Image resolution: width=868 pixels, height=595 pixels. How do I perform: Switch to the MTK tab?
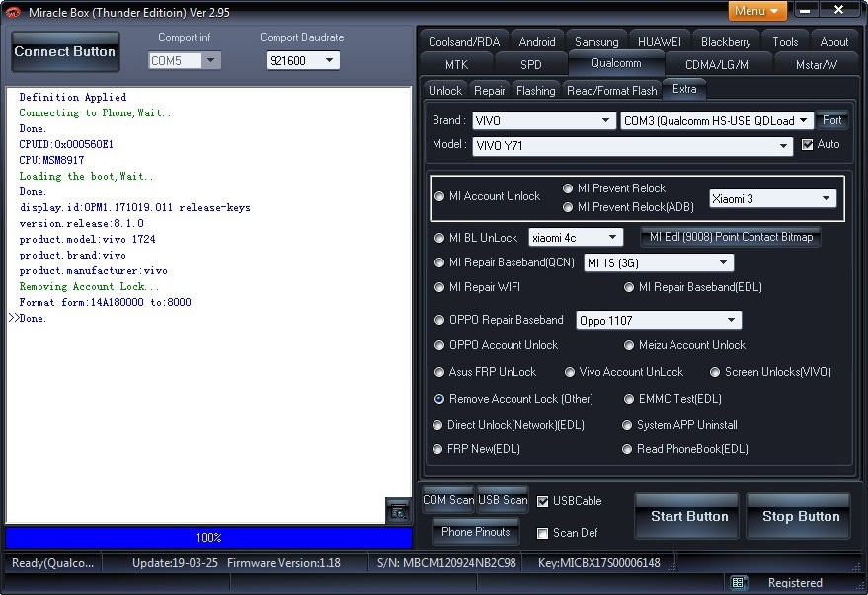pyautogui.click(x=456, y=65)
